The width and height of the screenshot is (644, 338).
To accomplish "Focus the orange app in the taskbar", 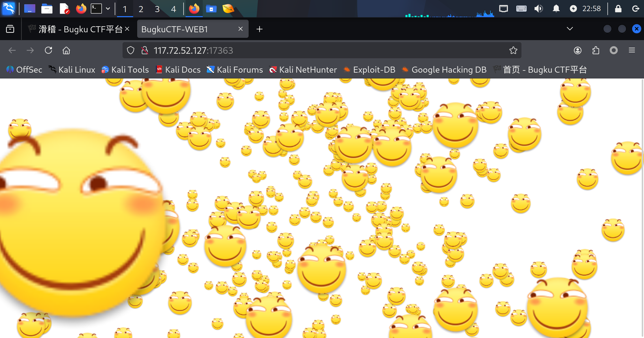I will click(x=228, y=9).
